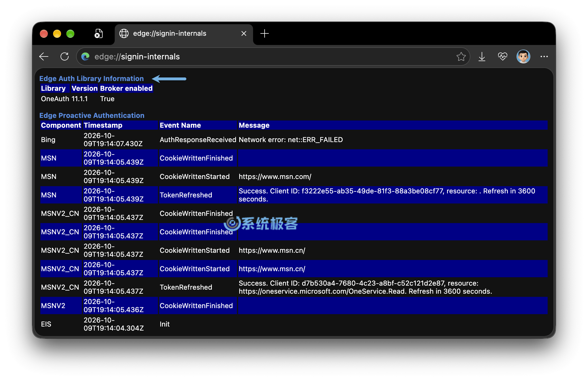Open a new tab with plus button

click(x=264, y=33)
